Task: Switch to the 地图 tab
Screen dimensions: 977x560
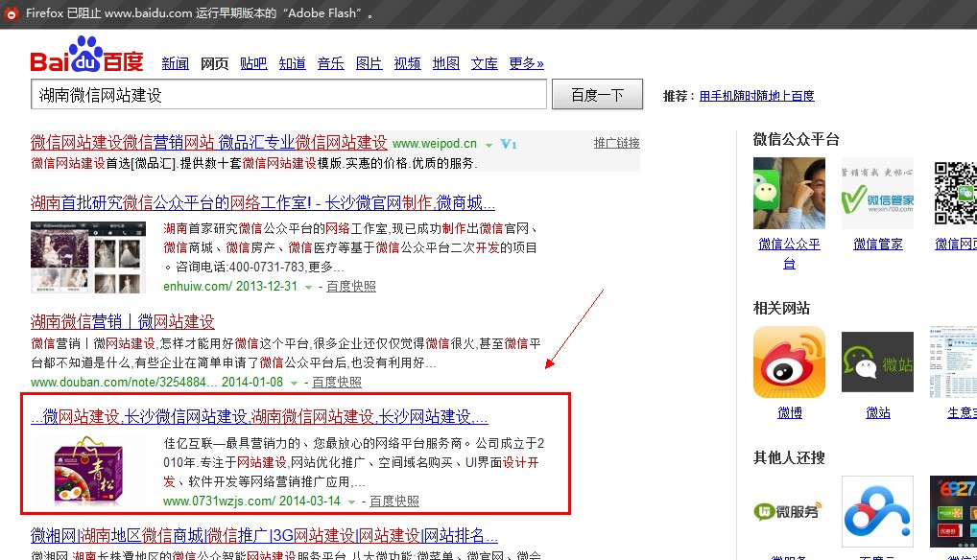Action: [x=446, y=63]
